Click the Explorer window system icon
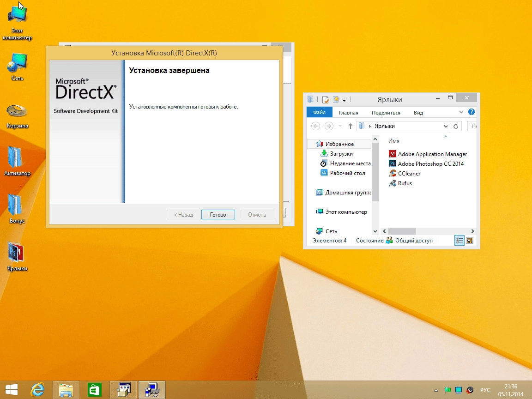 tap(310, 99)
